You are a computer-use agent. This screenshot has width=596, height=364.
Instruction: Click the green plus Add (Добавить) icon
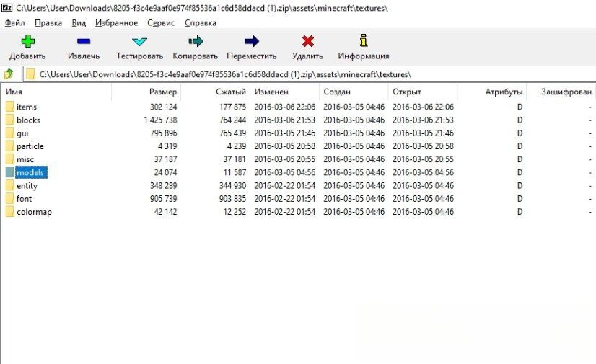click(28, 41)
